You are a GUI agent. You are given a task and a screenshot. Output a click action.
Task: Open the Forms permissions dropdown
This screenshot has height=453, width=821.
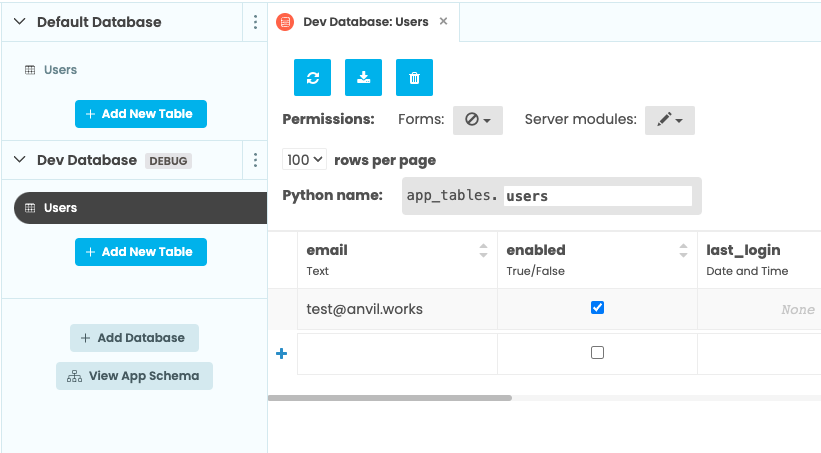click(477, 120)
